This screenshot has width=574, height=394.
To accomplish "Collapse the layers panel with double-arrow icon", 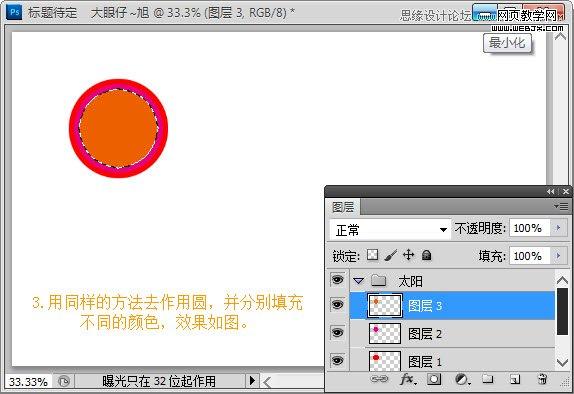I will tap(550, 192).
